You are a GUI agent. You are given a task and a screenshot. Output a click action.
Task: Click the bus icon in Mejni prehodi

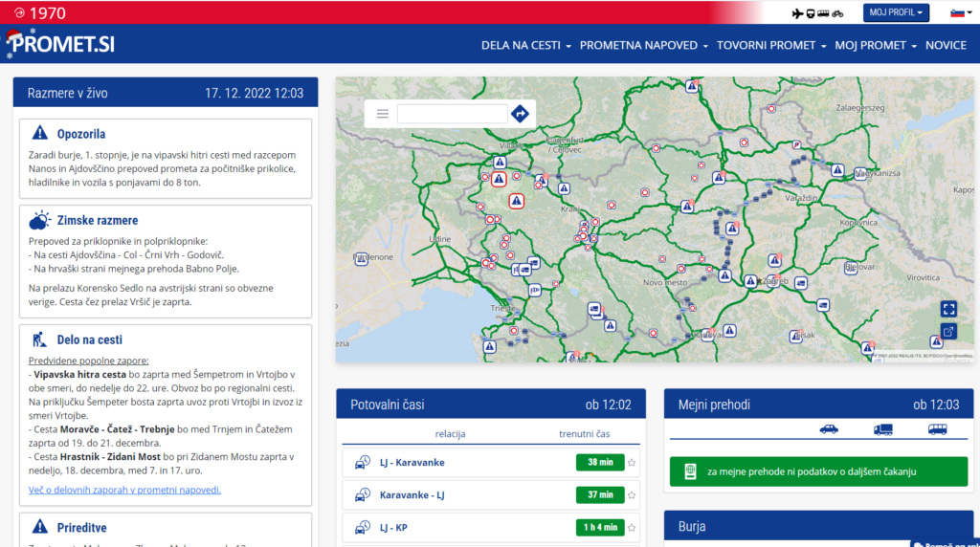937,429
